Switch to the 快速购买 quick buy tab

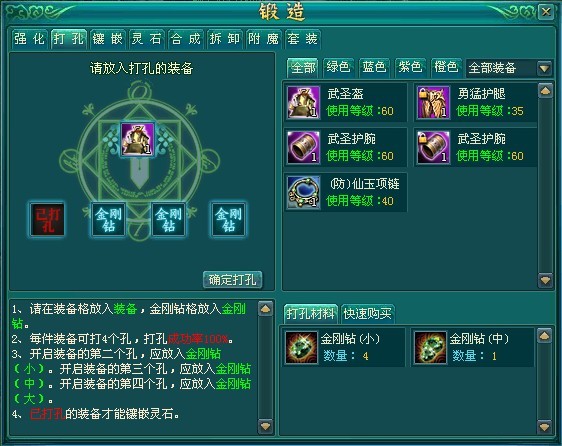point(367,314)
